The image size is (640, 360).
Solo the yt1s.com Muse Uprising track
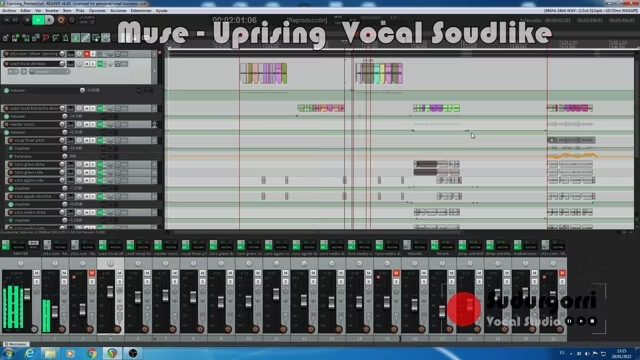93,54
